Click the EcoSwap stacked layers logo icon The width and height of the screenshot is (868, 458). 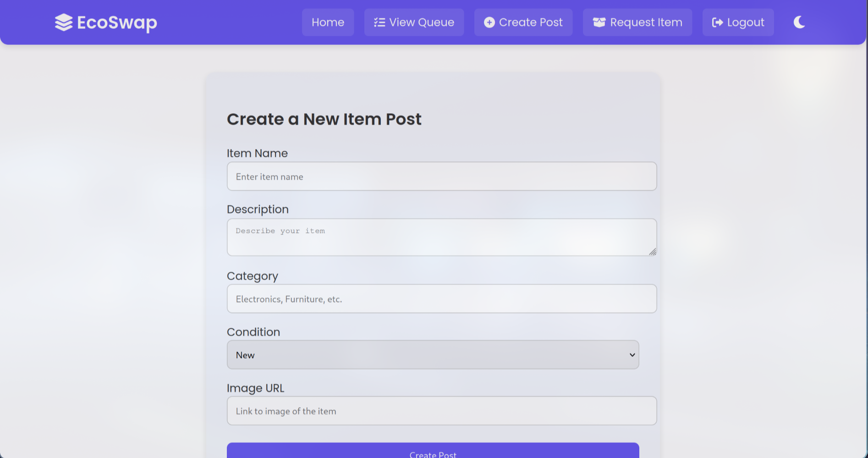pos(64,22)
